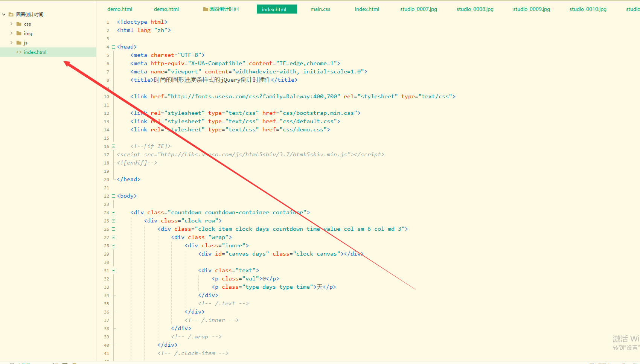Click the 'val' paragraph on line 32
Viewport: 640px width, 364px height.
pos(245,279)
